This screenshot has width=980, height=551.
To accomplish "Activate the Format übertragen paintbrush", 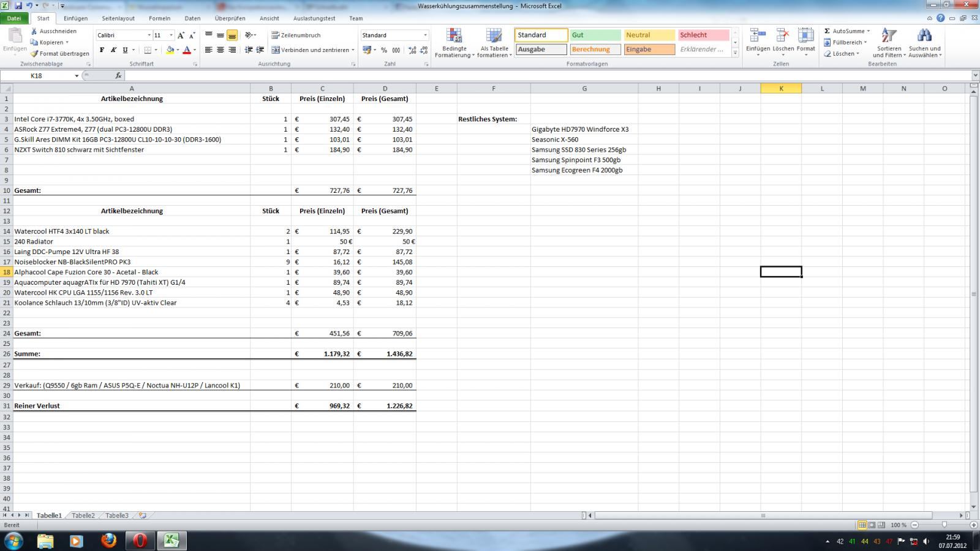I will (x=59, y=53).
